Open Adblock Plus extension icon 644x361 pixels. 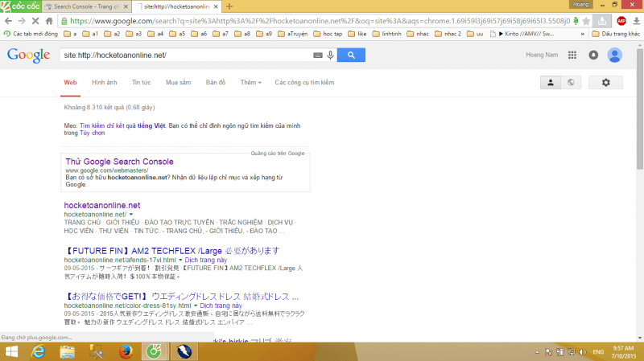click(x=621, y=21)
